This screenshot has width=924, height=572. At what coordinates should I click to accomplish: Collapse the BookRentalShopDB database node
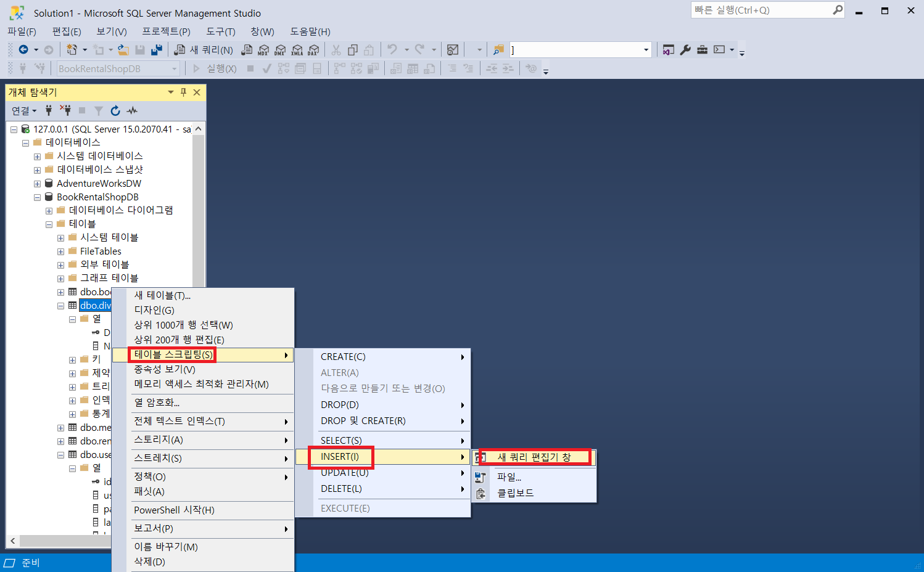point(37,197)
